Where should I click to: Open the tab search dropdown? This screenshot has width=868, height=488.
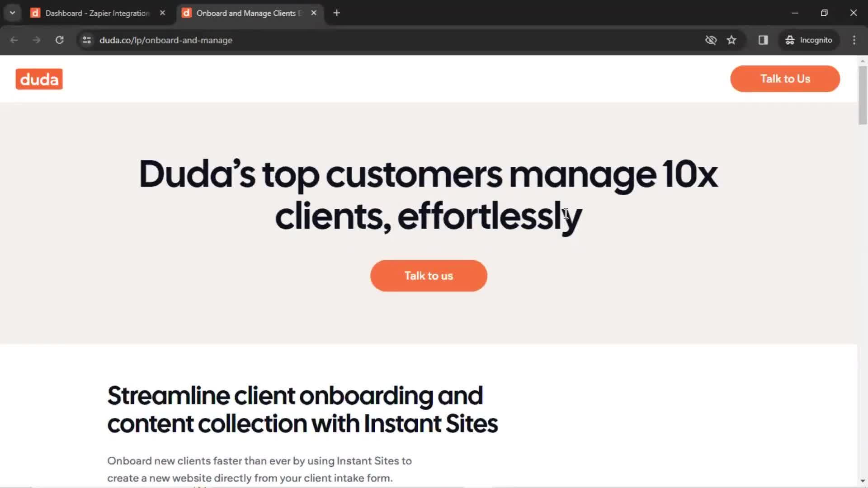click(x=13, y=13)
